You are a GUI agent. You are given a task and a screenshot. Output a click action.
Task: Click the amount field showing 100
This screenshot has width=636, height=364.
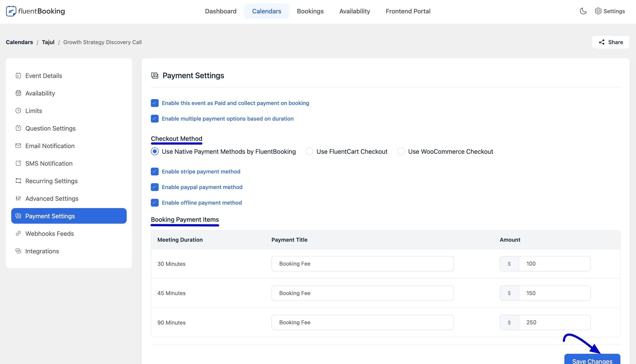pyautogui.click(x=555, y=264)
